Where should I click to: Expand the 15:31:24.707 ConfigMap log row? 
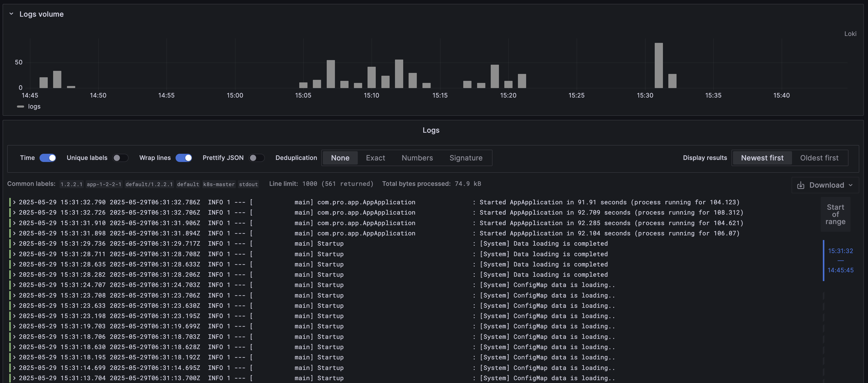[14, 285]
